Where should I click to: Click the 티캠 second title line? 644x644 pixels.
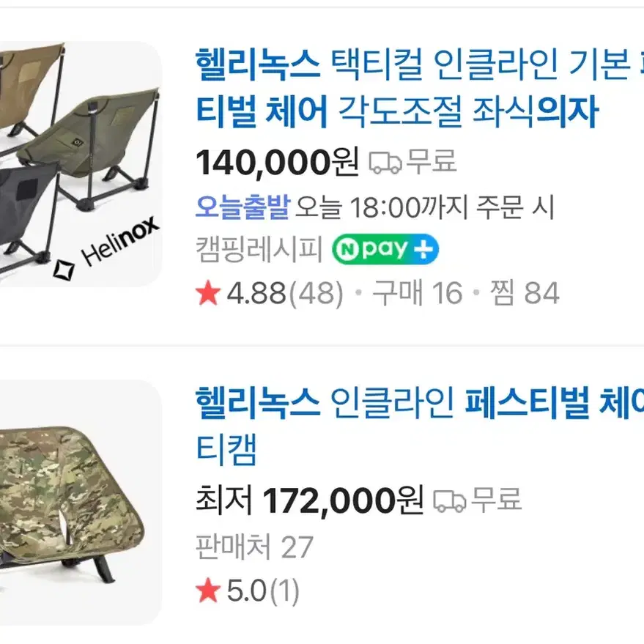click(226, 448)
